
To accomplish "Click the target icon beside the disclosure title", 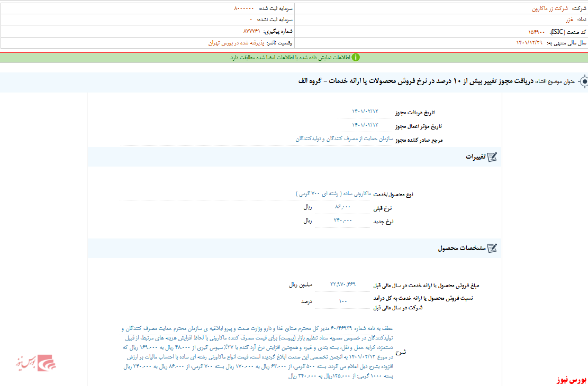I will click(583, 82).
